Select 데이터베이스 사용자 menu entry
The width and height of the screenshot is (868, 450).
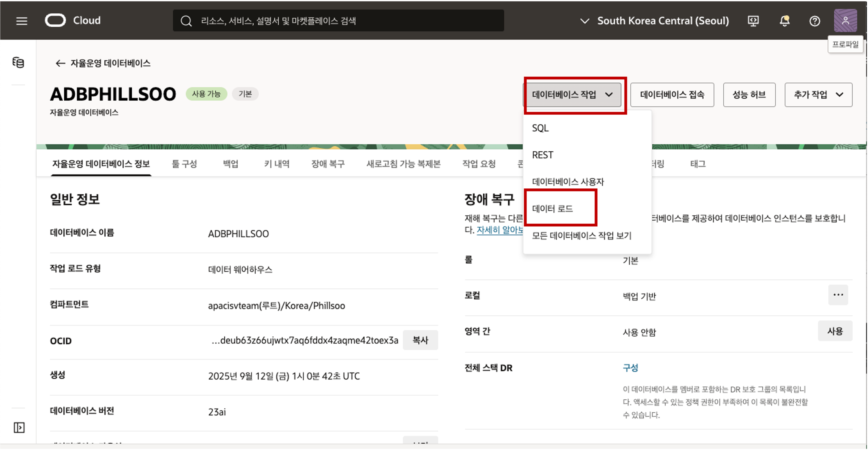coord(568,182)
